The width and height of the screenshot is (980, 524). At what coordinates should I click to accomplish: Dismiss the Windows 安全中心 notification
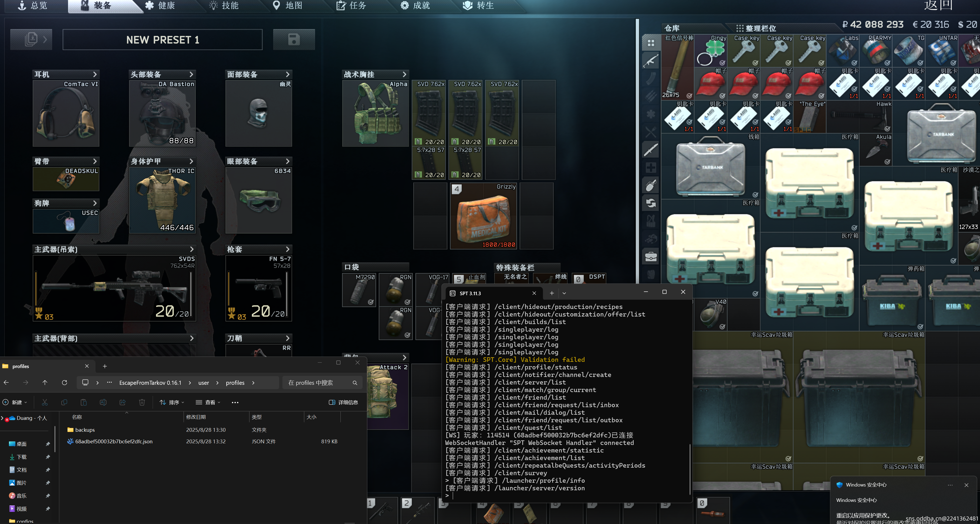(966, 485)
